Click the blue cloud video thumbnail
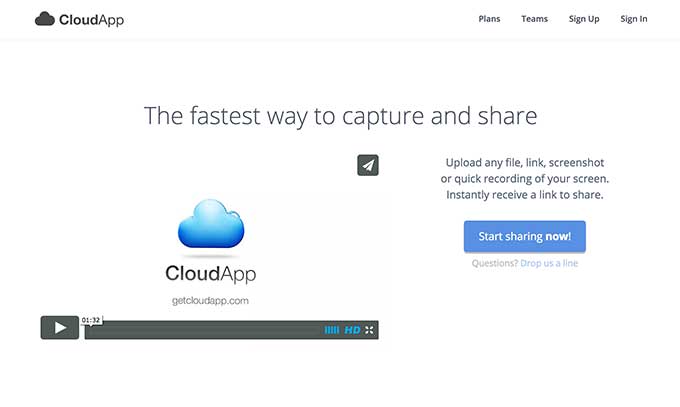Image resolution: width=680 pixels, height=407 pixels. tap(211, 224)
